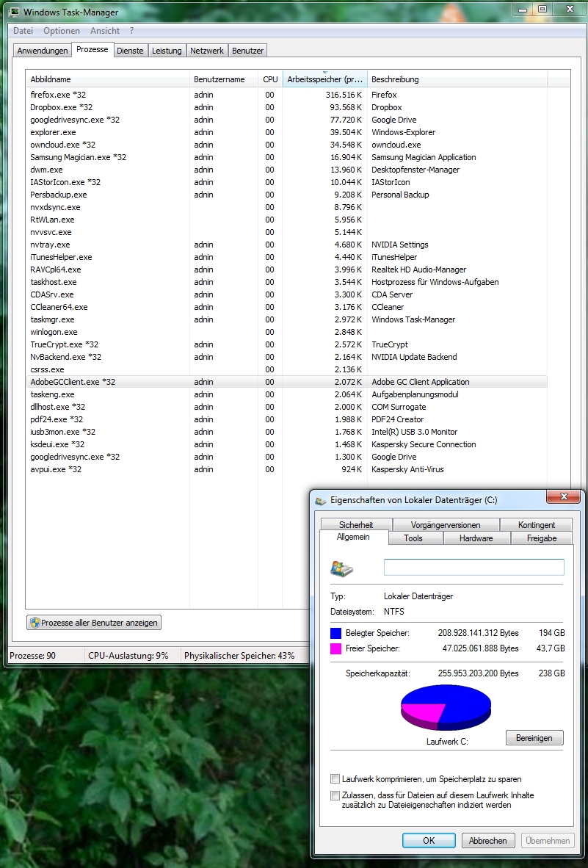This screenshot has height=868, width=588.
Task: Select the nvxdsync.exe process
Action: point(286,207)
